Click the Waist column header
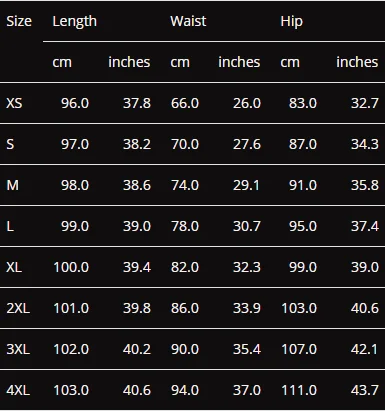The width and height of the screenshot is (385, 411). tap(188, 21)
